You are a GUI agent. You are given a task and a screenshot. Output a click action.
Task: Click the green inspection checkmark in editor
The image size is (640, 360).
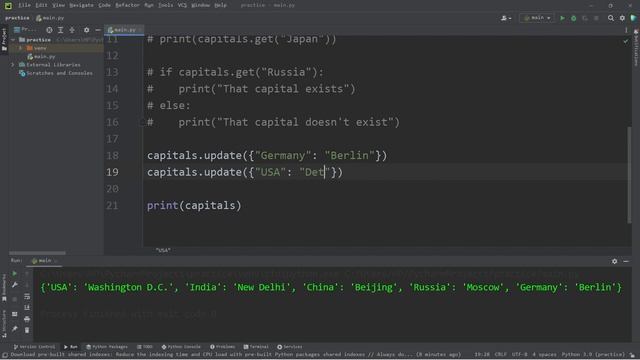pyautogui.click(x=626, y=41)
